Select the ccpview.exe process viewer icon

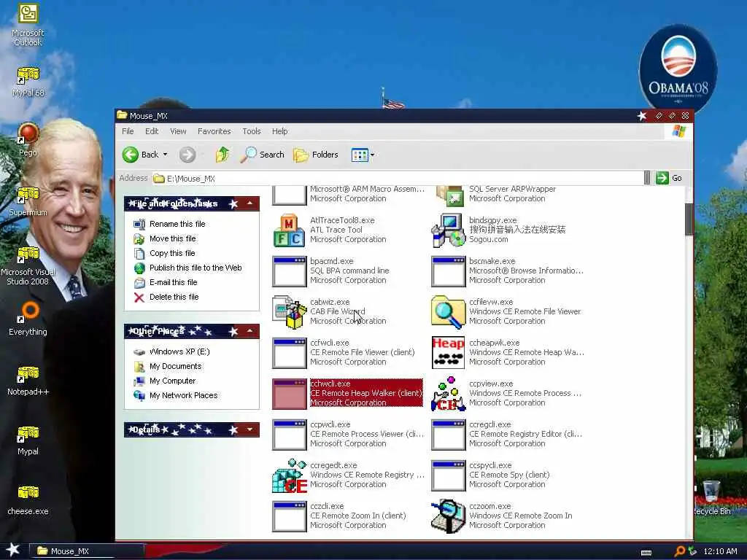click(x=449, y=394)
